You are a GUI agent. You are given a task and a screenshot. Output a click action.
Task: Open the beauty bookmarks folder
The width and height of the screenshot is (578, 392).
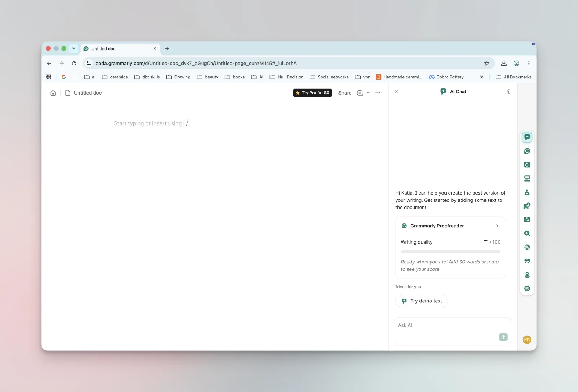tap(208, 77)
